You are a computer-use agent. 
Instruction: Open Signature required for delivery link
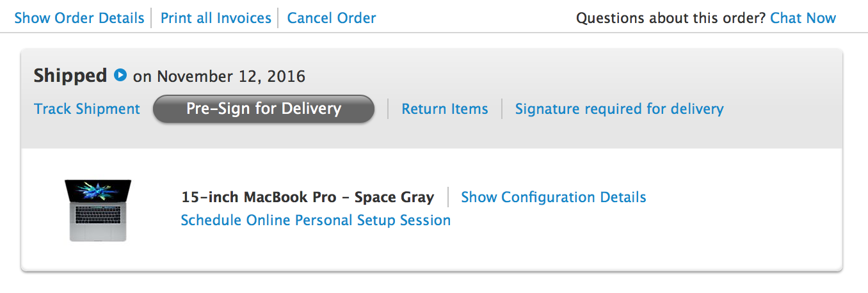[620, 109]
